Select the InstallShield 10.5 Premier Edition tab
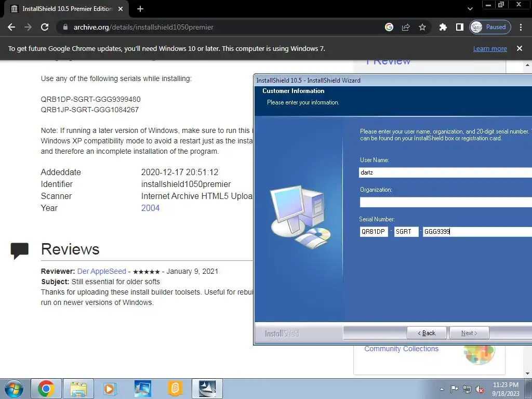 (x=67, y=9)
